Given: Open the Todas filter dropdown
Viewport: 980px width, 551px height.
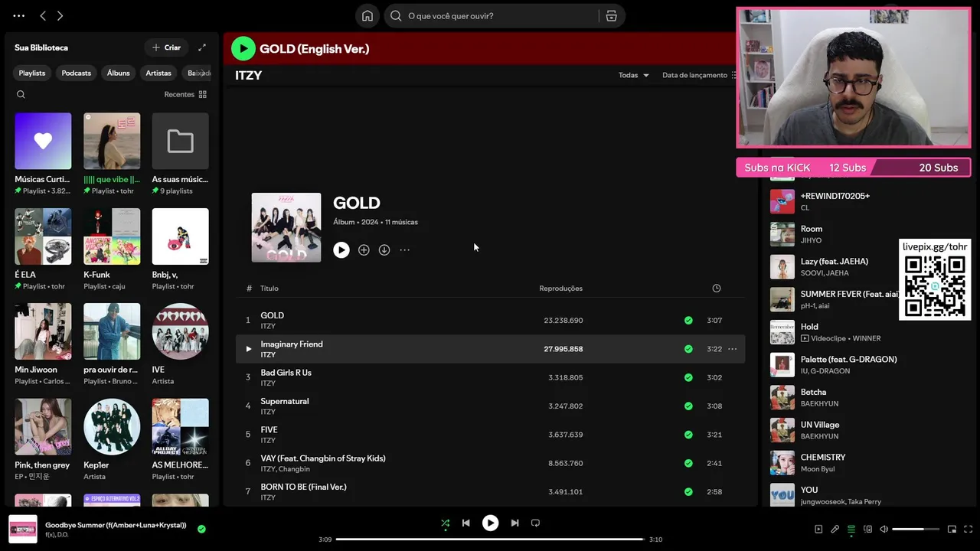Looking at the screenshot, I should tap(633, 75).
